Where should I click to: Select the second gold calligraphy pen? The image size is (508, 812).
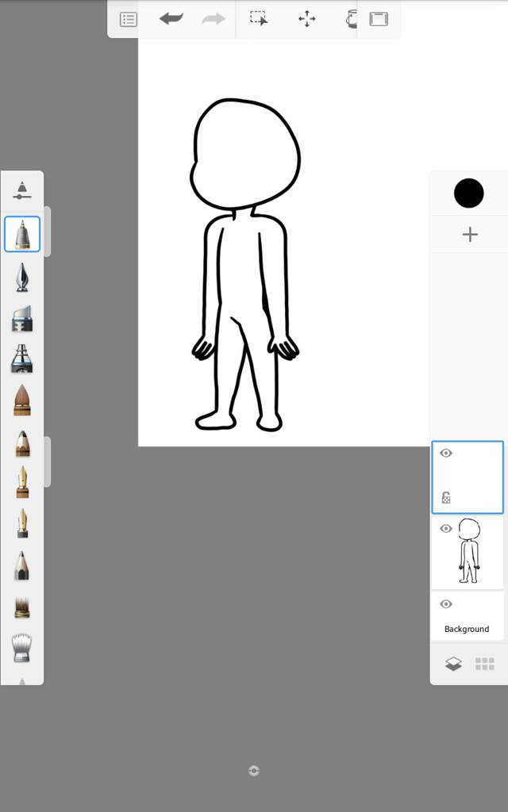pos(21,523)
